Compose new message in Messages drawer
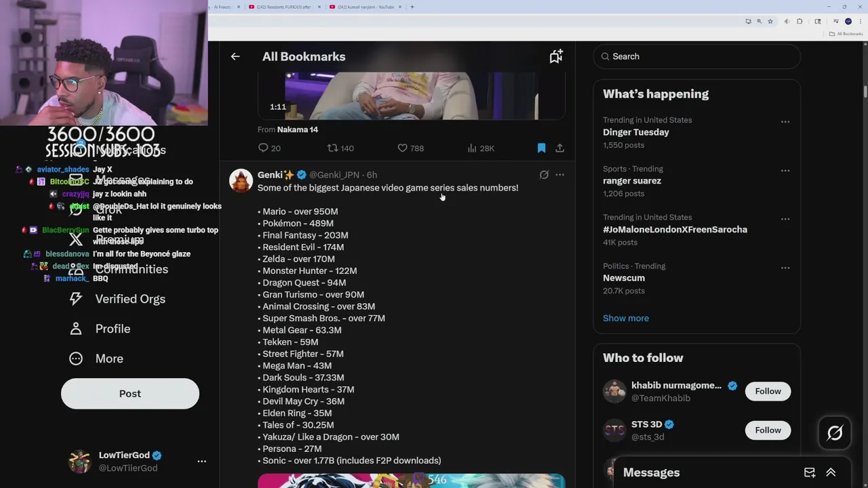 point(810,472)
